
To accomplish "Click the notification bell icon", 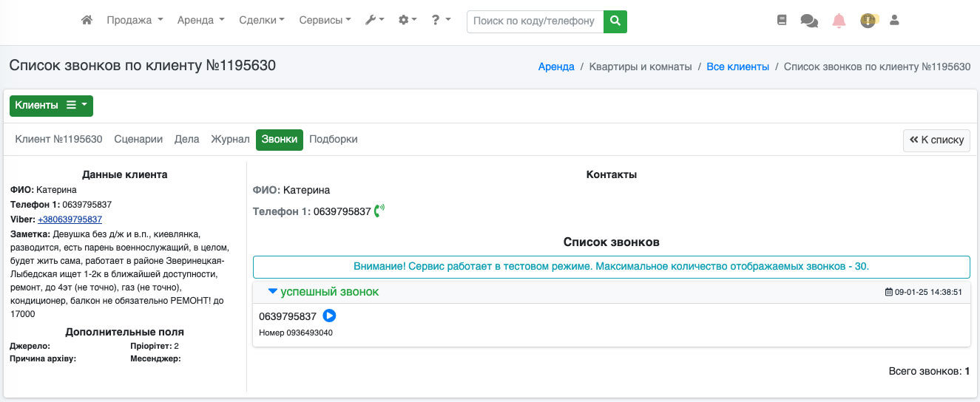I will click(x=839, y=21).
